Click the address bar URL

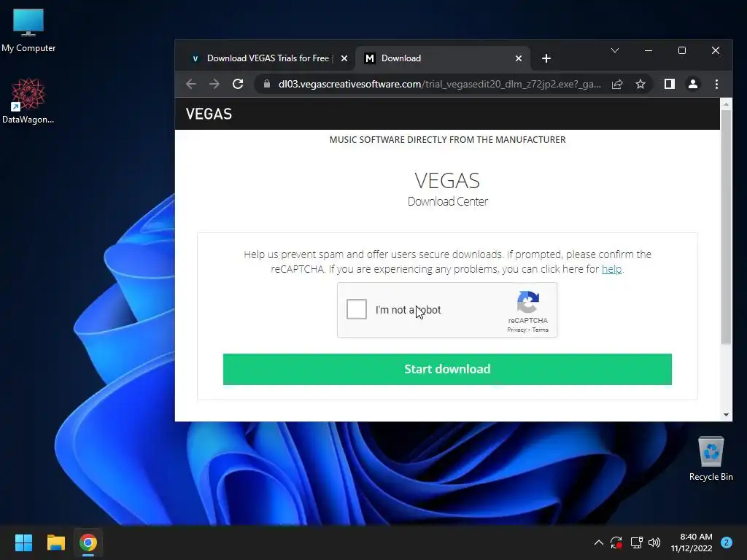click(439, 85)
